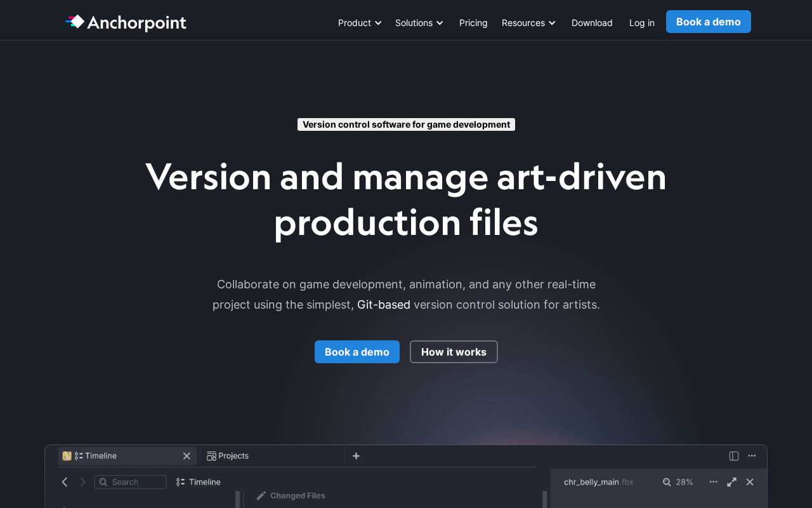This screenshot has height=508, width=812.
Task: Click the Anchorpoint logo in the header
Action: [x=126, y=23]
